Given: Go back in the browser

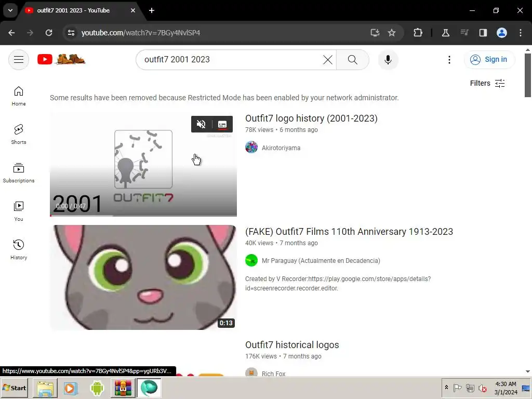Looking at the screenshot, I should pyautogui.click(x=11, y=33).
